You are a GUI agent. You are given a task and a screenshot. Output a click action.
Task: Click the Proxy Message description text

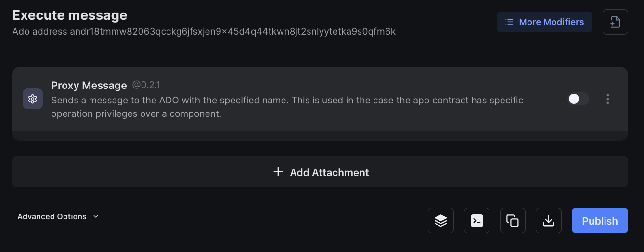point(287,107)
